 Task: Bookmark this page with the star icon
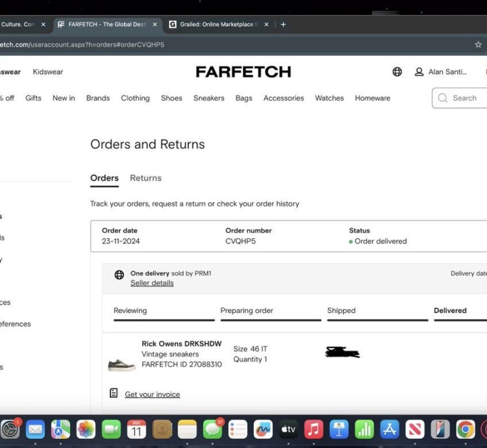click(x=479, y=45)
